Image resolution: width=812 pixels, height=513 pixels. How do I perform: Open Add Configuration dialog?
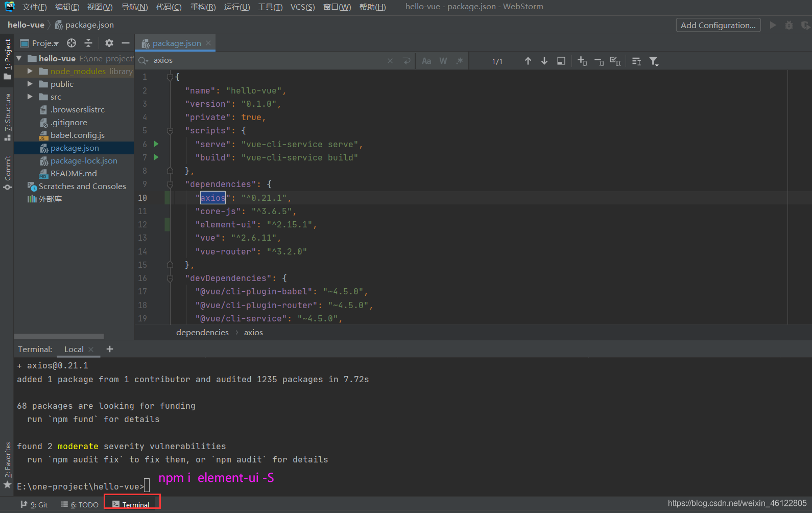pos(718,25)
